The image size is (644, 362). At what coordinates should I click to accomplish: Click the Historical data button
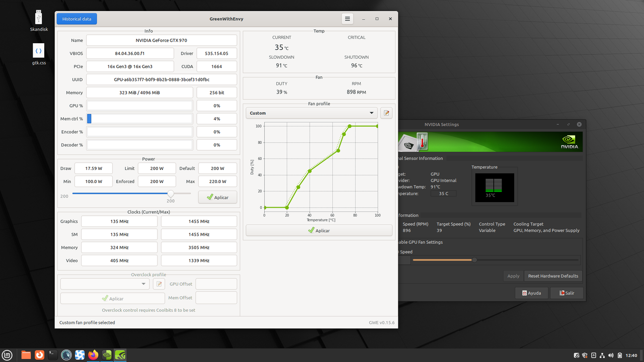pyautogui.click(x=76, y=19)
